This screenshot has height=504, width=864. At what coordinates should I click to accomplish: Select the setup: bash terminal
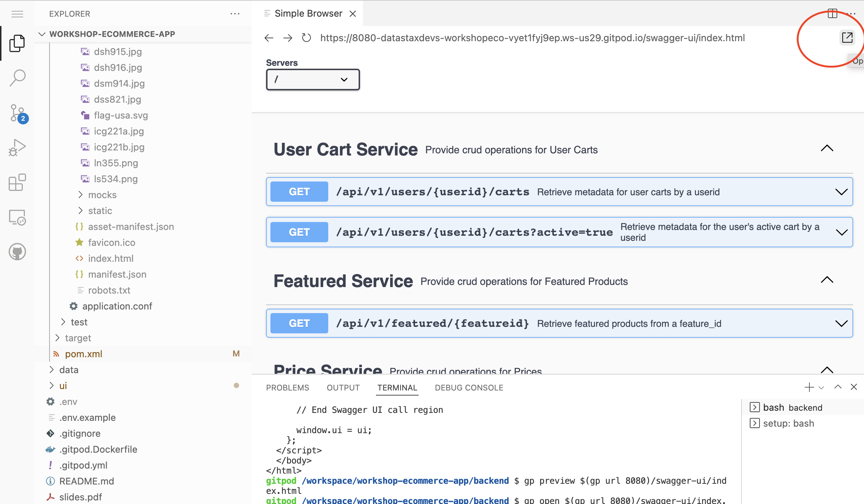point(788,423)
